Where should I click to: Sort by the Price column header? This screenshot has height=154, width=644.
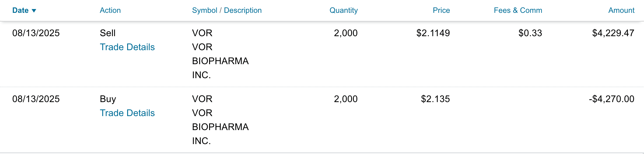[x=441, y=10]
